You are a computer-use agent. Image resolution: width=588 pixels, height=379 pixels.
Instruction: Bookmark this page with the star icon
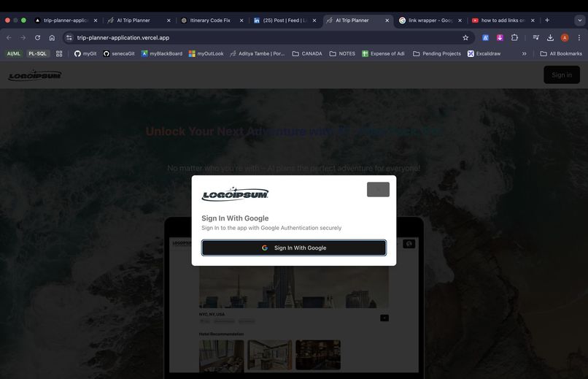465,37
